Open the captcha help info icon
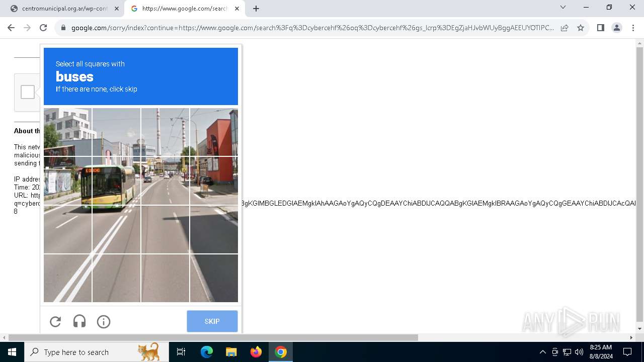Screen dimensions: 644x362 tap(104, 322)
